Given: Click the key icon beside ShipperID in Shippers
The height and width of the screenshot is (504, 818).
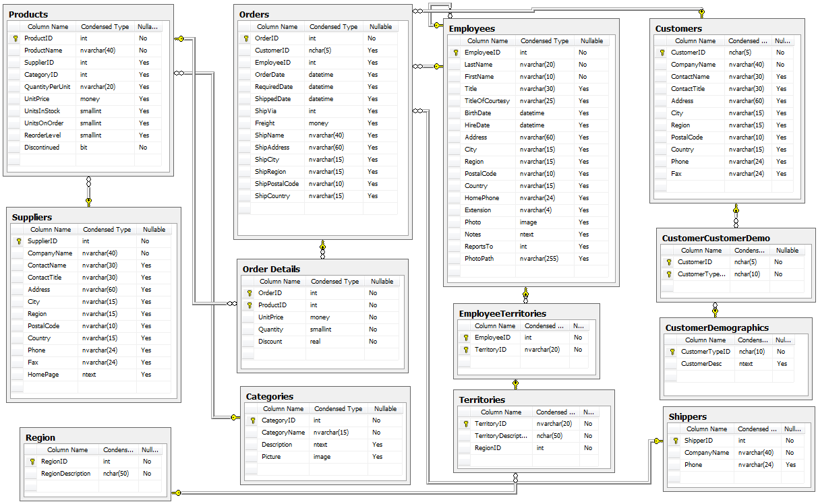Looking at the screenshot, I should click(674, 440).
